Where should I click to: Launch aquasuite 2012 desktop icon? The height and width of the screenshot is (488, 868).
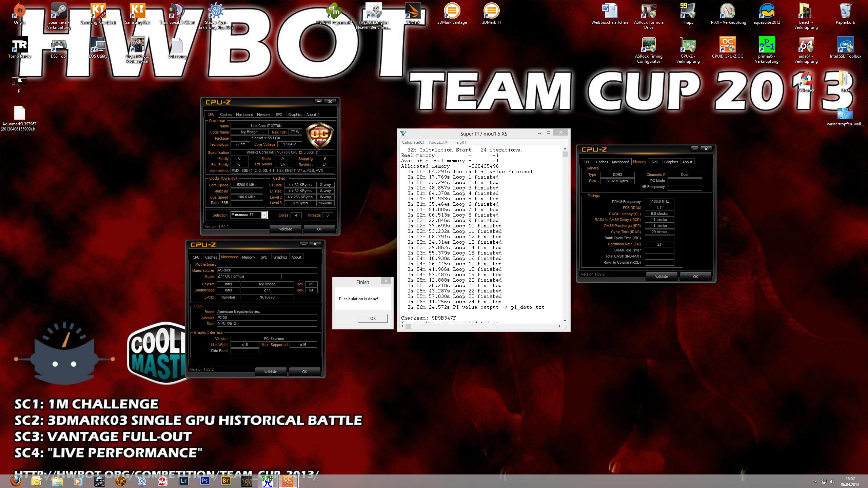tap(767, 14)
